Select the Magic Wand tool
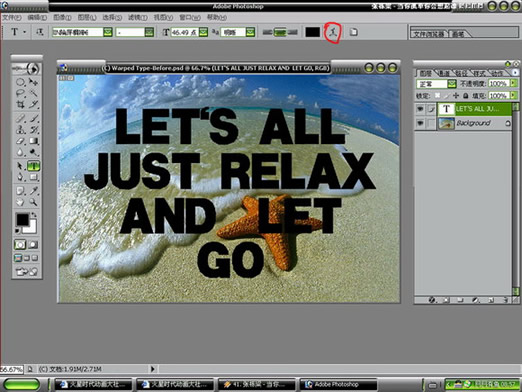 [33, 93]
